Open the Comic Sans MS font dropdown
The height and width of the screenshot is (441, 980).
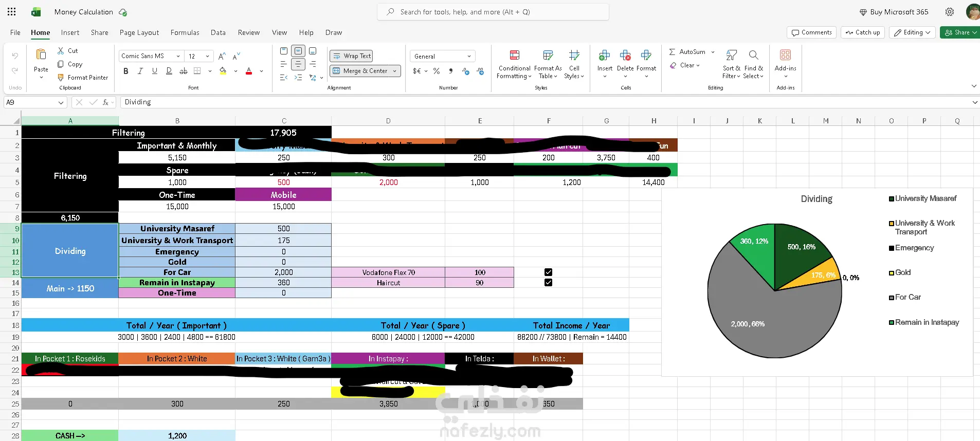click(178, 57)
